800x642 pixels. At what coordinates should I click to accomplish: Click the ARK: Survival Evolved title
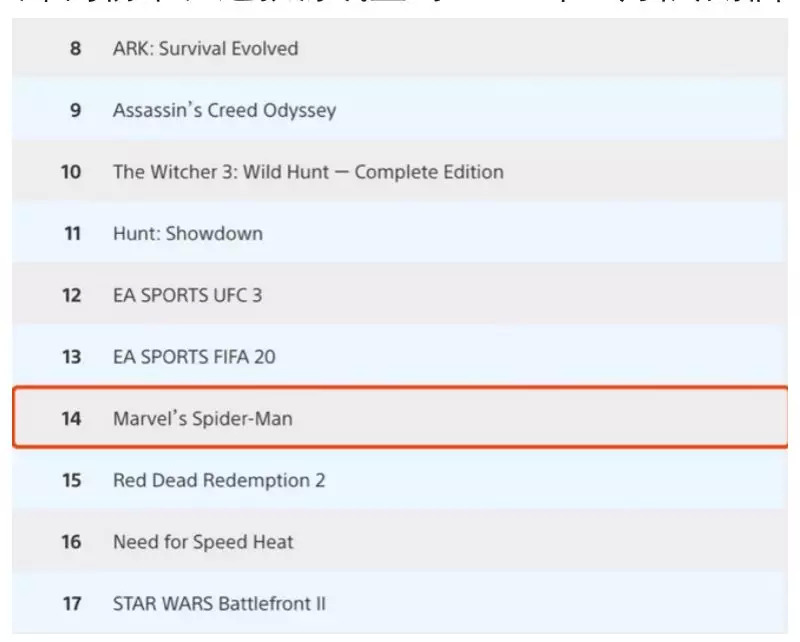205,48
